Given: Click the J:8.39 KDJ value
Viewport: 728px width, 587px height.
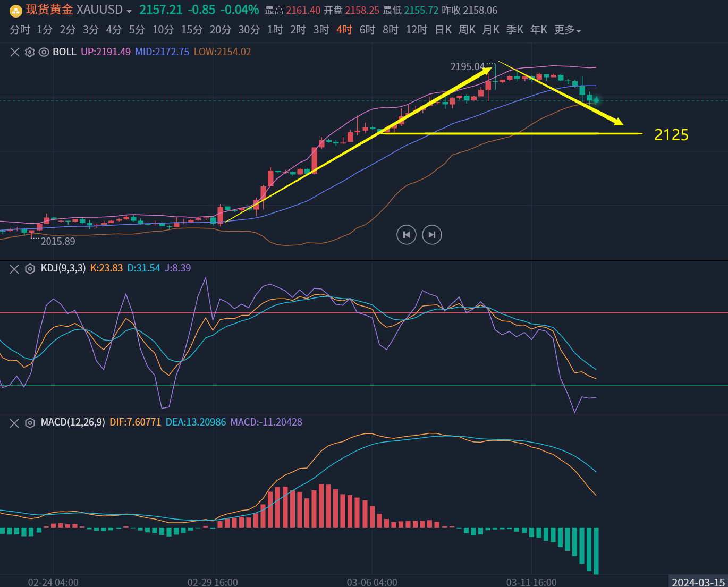Looking at the screenshot, I should tap(177, 268).
